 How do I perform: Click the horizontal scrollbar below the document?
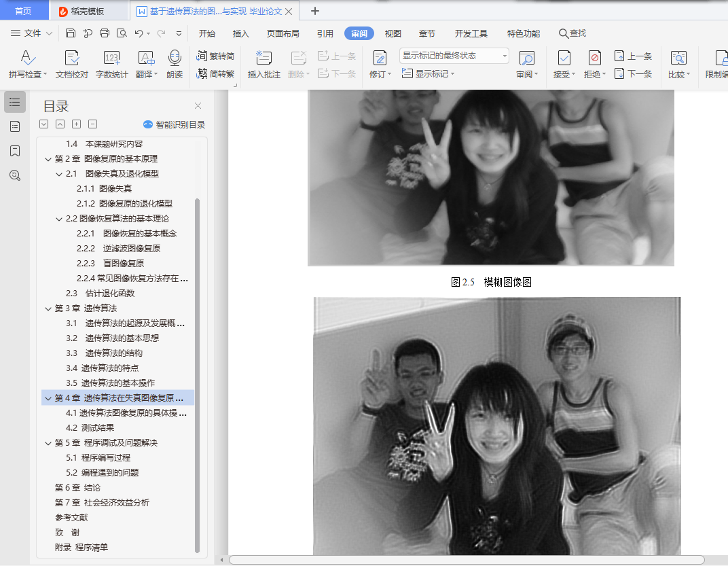(x=466, y=560)
